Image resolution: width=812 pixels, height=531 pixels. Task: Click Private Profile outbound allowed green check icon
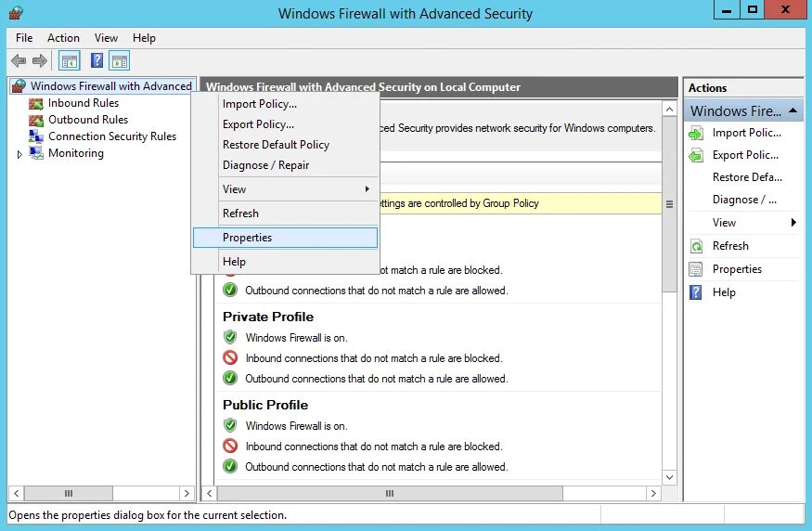[230, 378]
